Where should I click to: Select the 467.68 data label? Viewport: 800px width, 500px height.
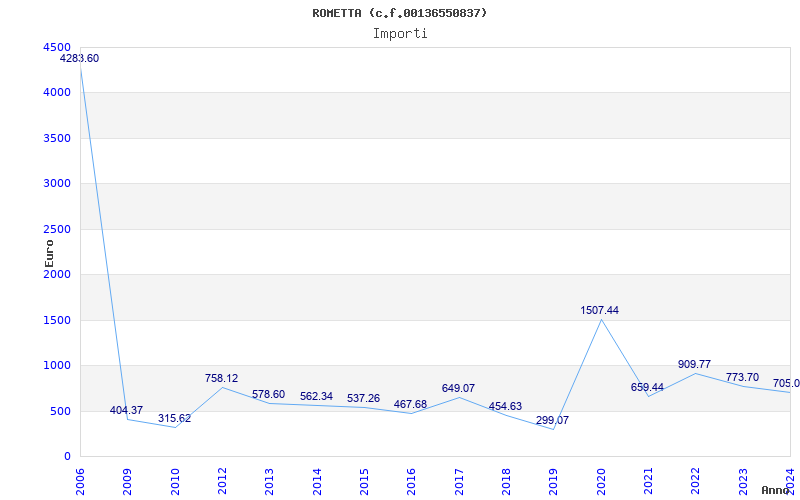point(410,405)
